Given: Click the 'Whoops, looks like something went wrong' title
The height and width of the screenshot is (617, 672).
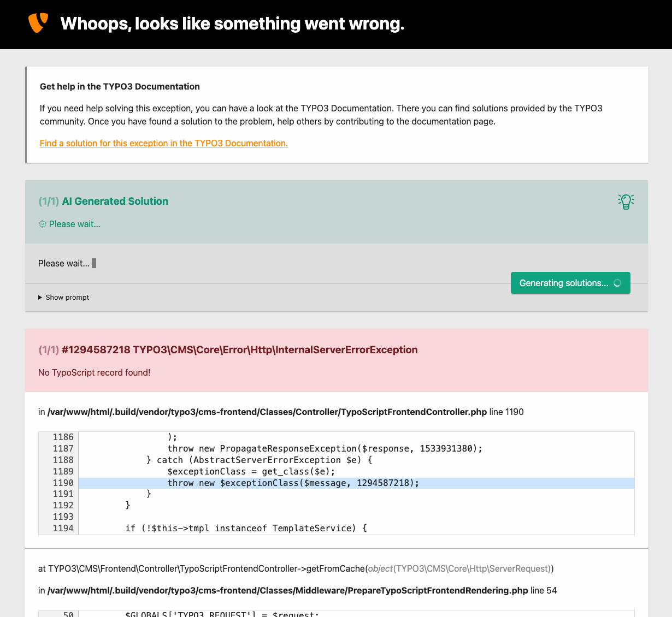Looking at the screenshot, I should (233, 23).
